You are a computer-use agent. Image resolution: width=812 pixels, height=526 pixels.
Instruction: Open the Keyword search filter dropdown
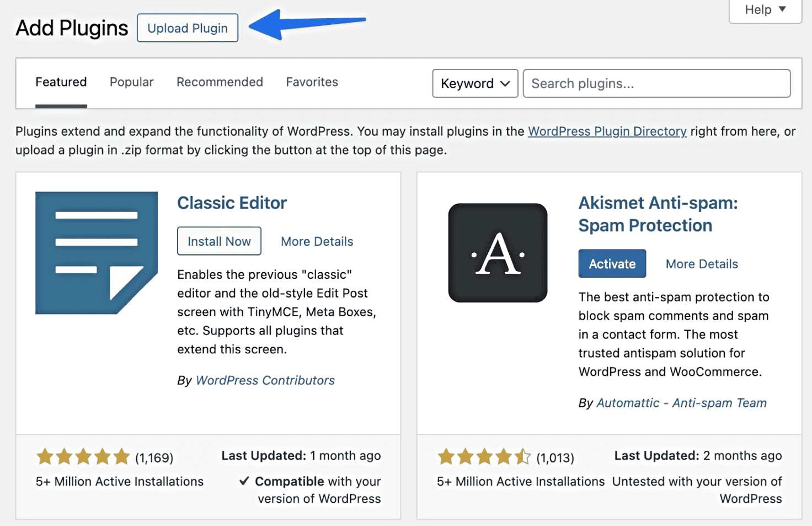(474, 83)
